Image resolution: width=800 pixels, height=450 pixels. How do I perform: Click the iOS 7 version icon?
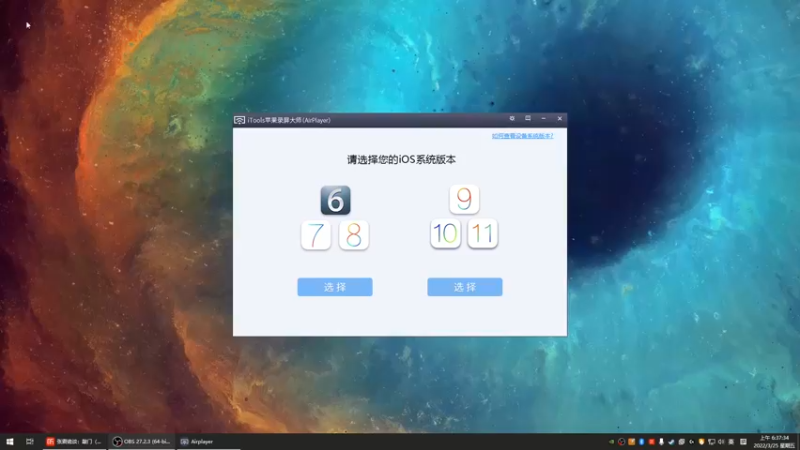pos(316,235)
